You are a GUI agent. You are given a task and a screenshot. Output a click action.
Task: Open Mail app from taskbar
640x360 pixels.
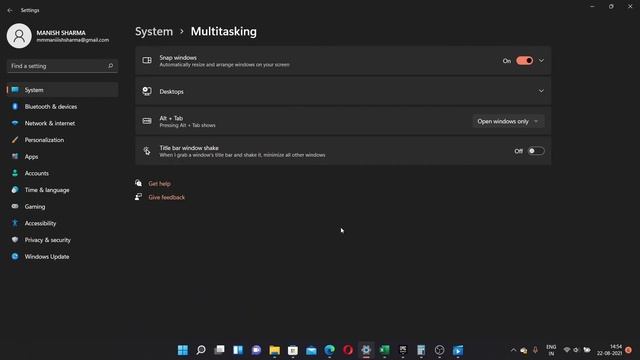(x=311, y=350)
